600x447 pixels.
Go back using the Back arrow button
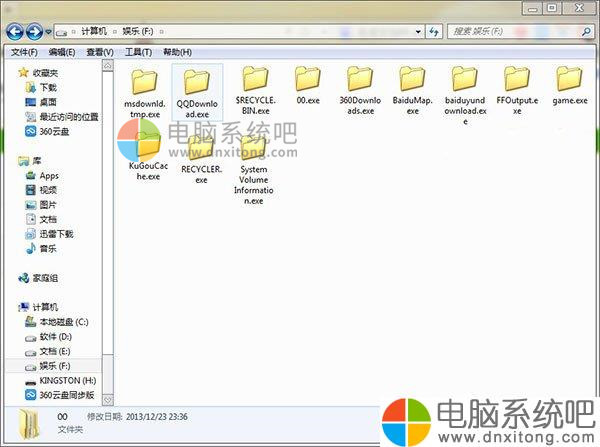[x=15, y=32]
